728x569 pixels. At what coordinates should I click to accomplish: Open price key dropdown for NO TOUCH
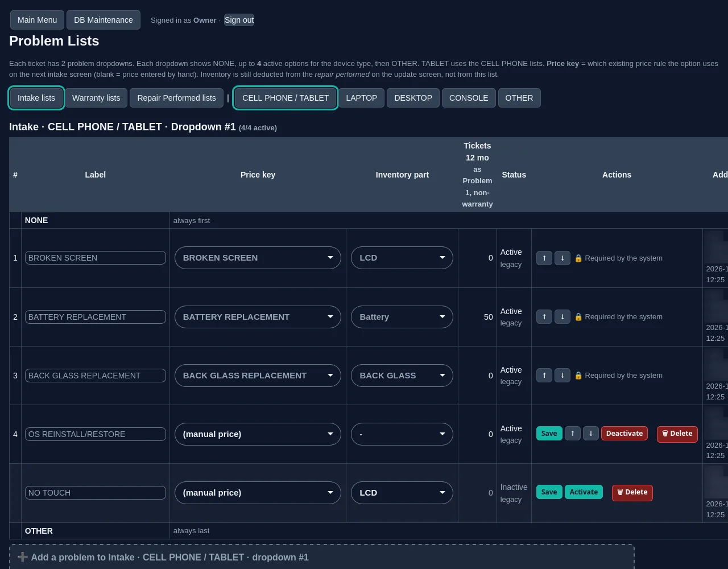click(x=258, y=493)
